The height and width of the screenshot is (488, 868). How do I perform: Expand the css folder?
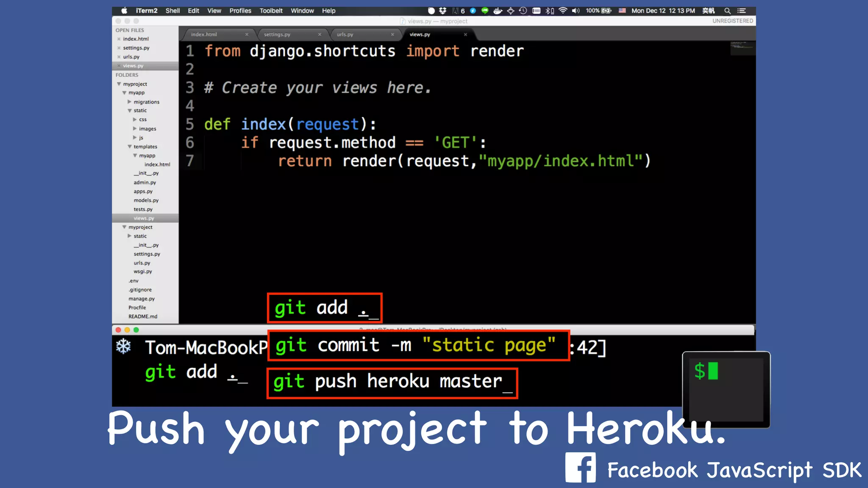coord(135,119)
